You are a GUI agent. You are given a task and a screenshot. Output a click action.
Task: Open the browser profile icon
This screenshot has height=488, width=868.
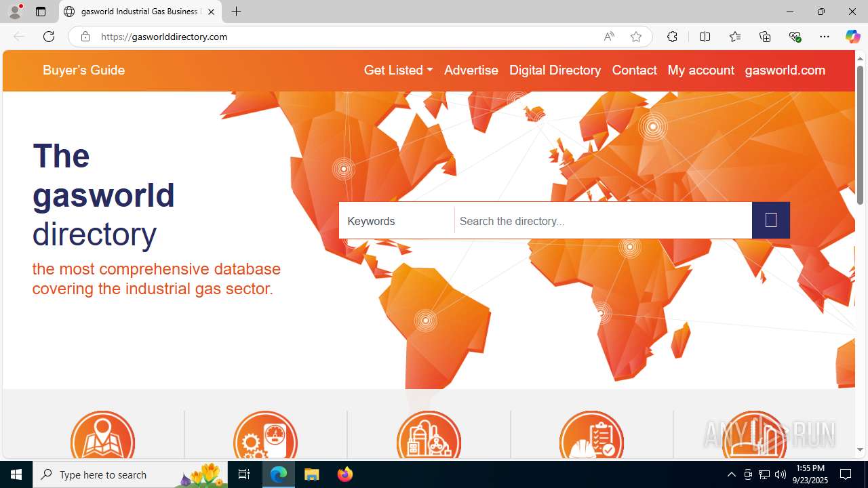click(x=15, y=12)
